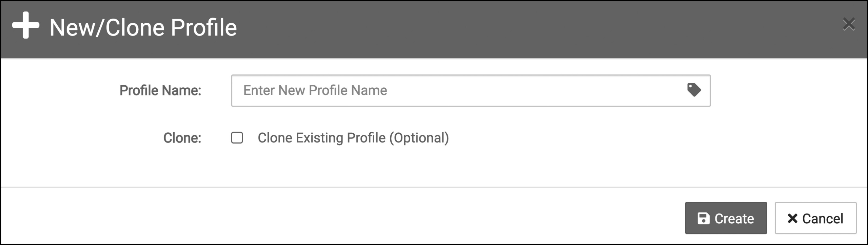868x245 pixels.
Task: Select the "(Optional)" text beside the clone checkbox
Action: 419,138
